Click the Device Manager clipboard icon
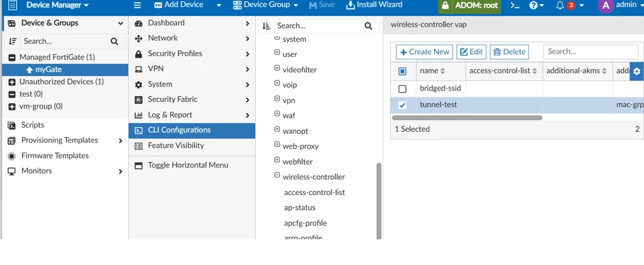Viewport: 644px width, 265px height. [13, 5]
